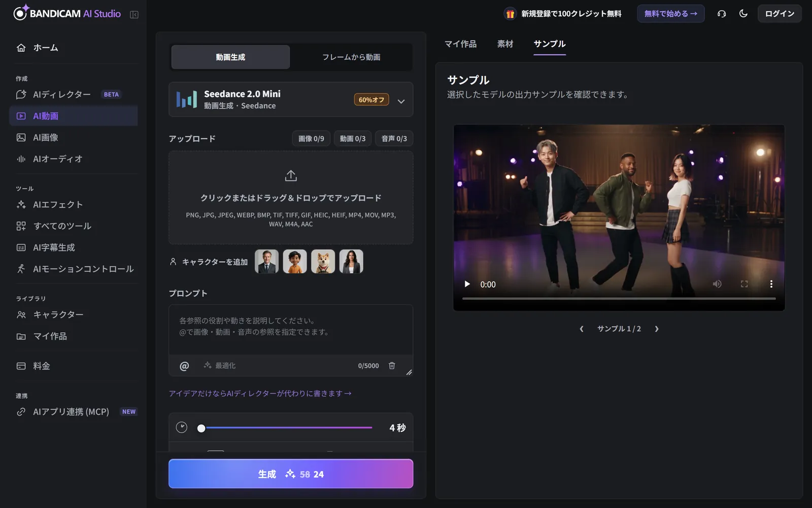This screenshot has height=508, width=812.
Task: Click the 新規登録で100クレジット無料 banner text
Action: [x=571, y=14]
